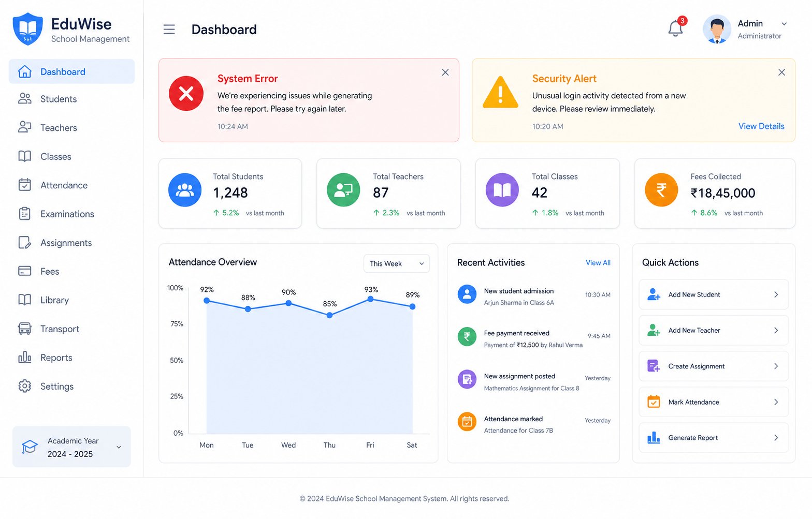Click the Settings gear icon in sidebar
Screen dimensions: 812x519
tap(25, 386)
